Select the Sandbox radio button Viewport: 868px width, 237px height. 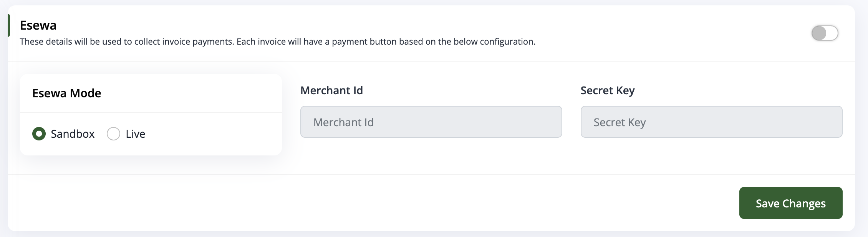39,134
